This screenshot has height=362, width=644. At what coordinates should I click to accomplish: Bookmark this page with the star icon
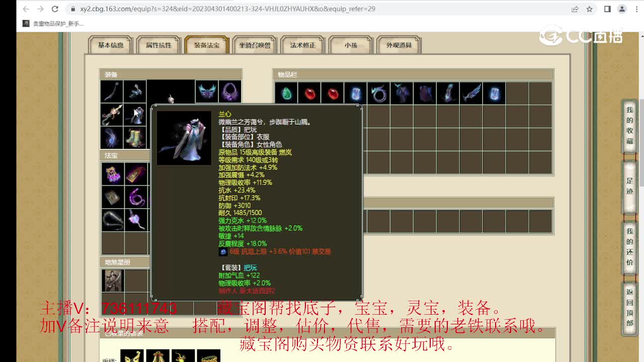(x=589, y=9)
